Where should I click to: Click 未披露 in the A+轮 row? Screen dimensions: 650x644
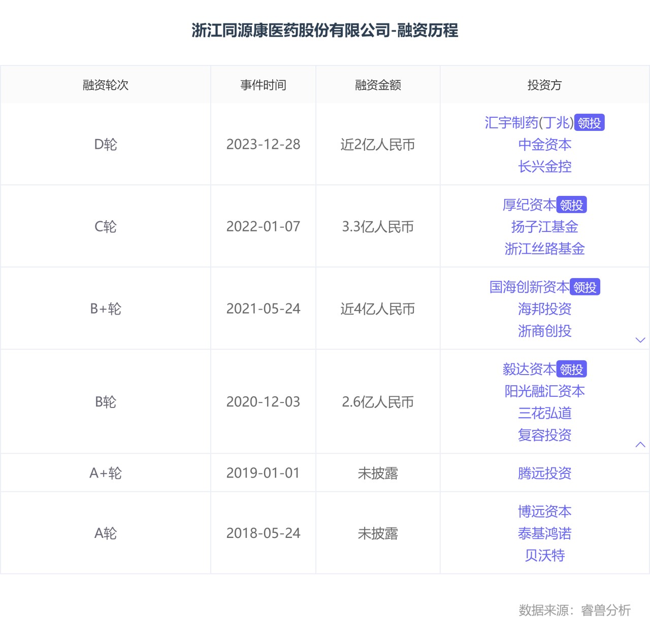(378, 473)
